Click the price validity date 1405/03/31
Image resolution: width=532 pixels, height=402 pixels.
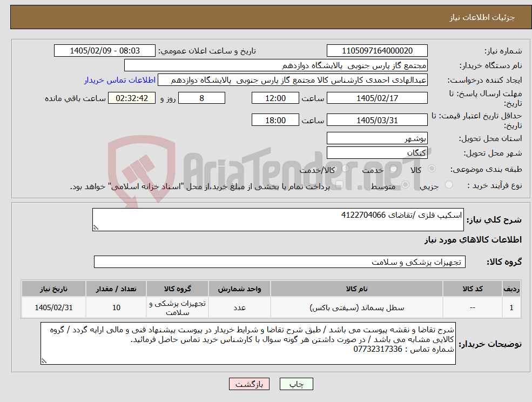[x=377, y=120]
